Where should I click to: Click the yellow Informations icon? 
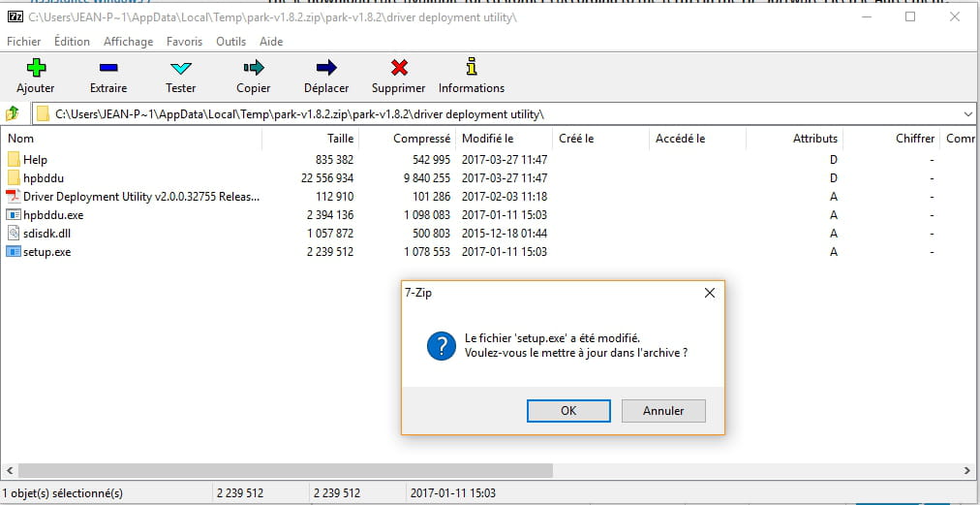click(x=472, y=66)
